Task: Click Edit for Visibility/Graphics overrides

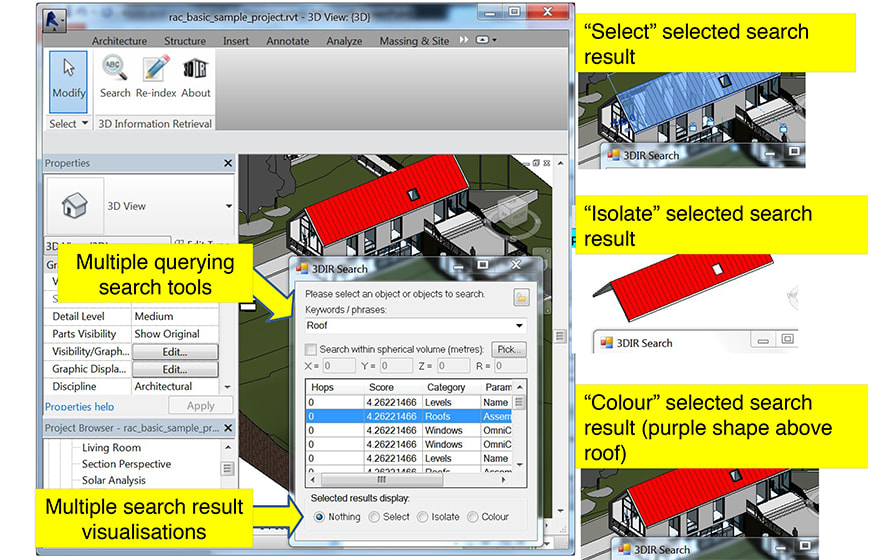Action: (175, 352)
